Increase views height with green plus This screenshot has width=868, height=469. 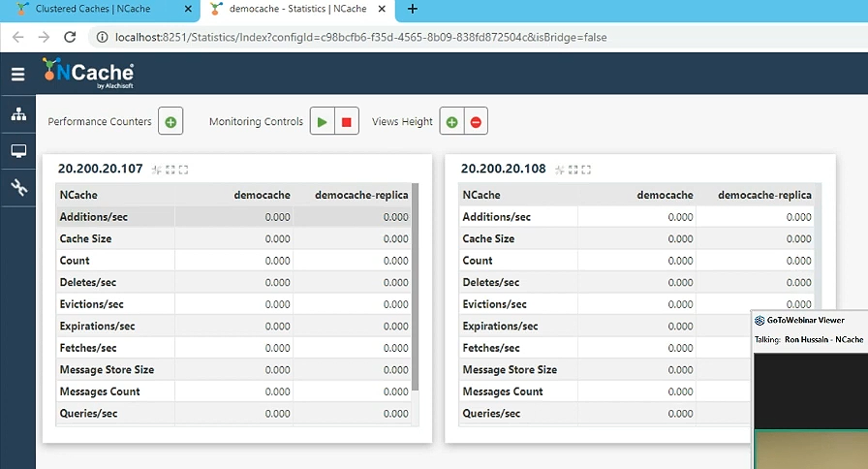point(451,121)
